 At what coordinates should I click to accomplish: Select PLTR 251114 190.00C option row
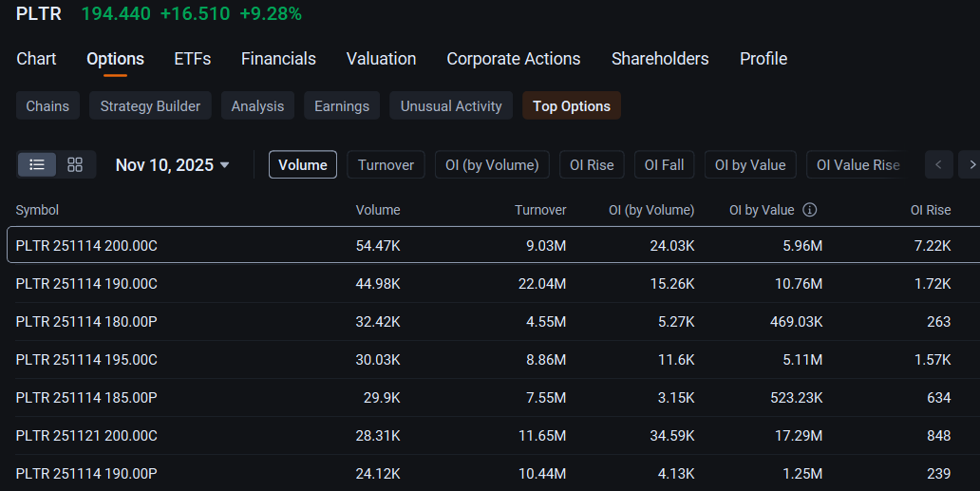tap(494, 284)
